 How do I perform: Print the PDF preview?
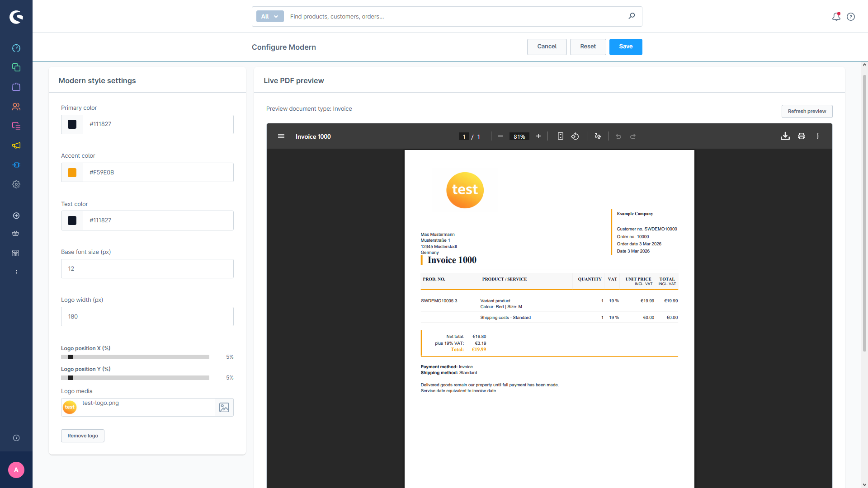(801, 136)
